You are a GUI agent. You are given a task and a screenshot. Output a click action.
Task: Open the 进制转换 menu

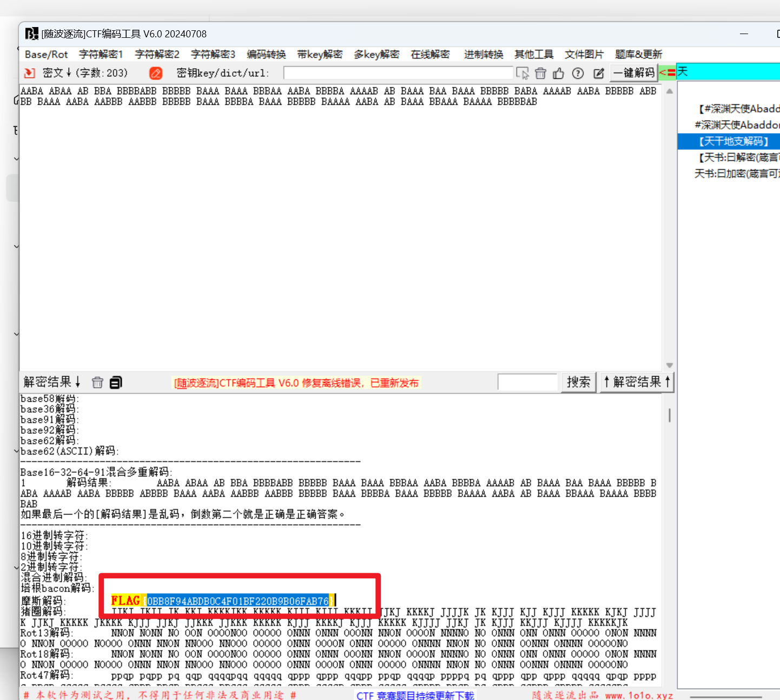[x=484, y=54]
